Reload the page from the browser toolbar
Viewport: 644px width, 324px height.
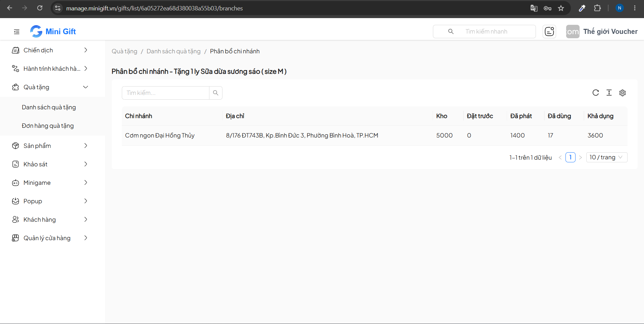coord(40,8)
